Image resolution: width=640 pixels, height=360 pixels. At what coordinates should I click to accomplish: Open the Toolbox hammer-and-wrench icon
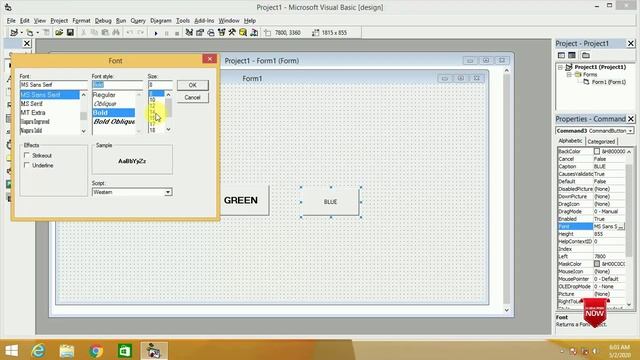click(232, 32)
